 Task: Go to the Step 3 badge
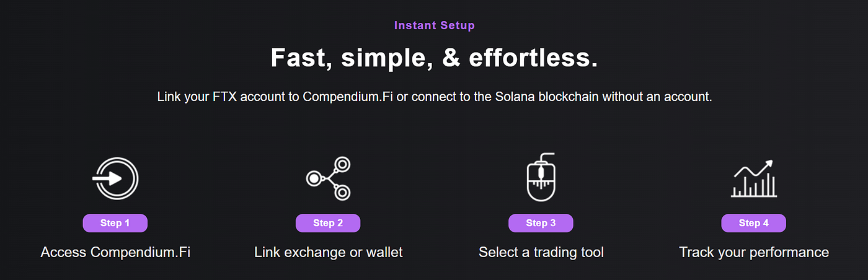(541, 223)
